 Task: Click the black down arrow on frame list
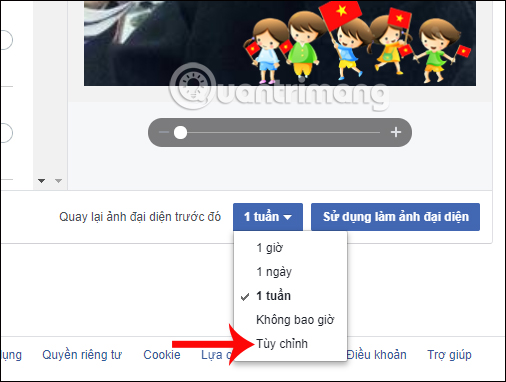click(x=41, y=181)
